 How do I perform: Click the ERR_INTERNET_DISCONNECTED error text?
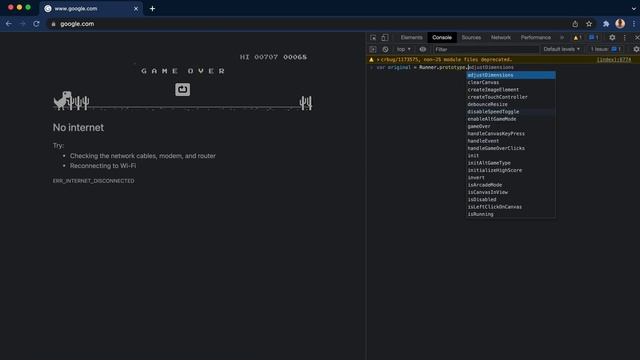93,181
